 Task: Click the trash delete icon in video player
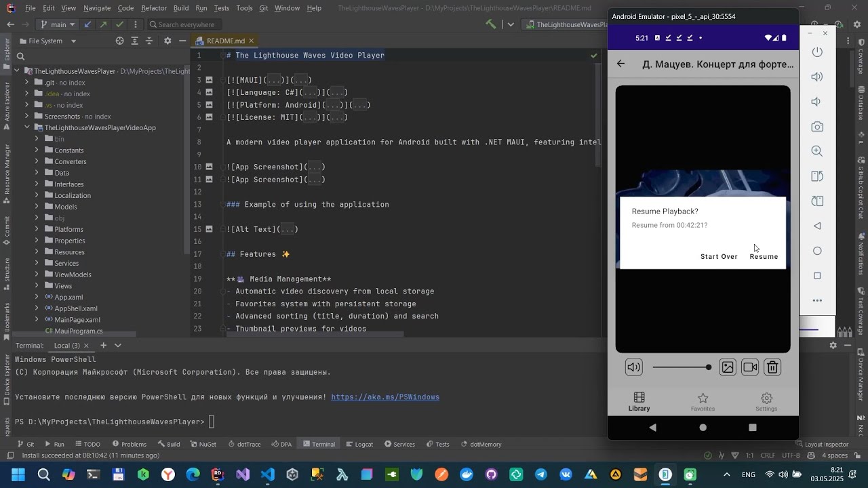tap(772, 367)
